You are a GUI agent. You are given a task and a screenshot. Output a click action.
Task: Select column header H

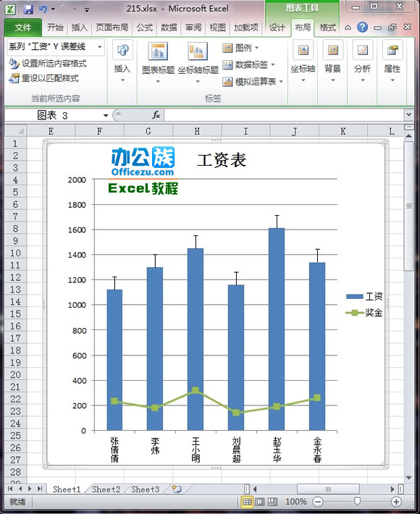point(197,131)
